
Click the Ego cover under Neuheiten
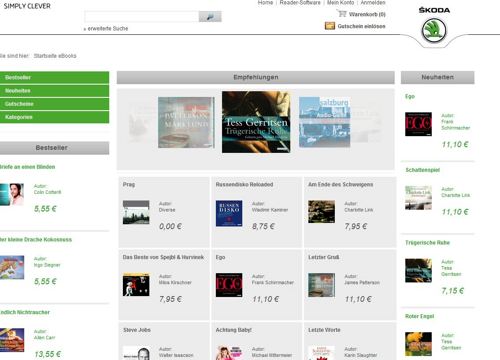pos(418,124)
